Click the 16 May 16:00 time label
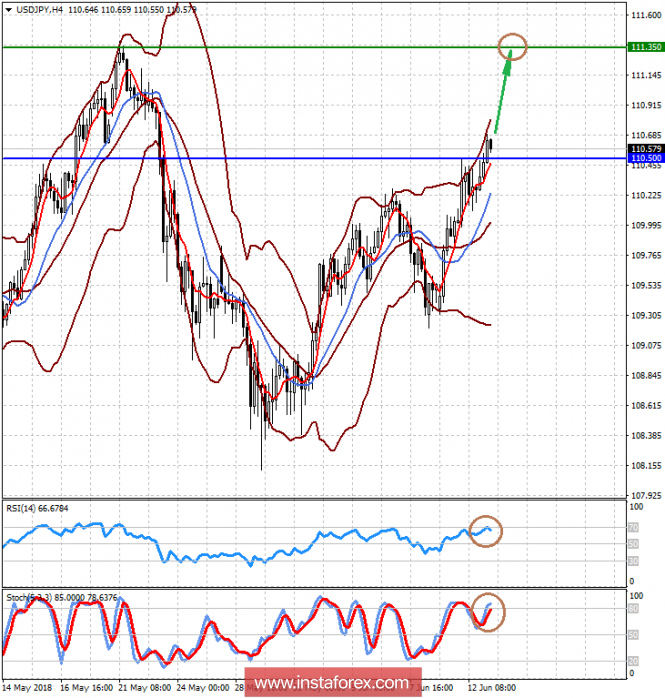Image resolution: width=665 pixels, height=698 pixels. point(86,689)
